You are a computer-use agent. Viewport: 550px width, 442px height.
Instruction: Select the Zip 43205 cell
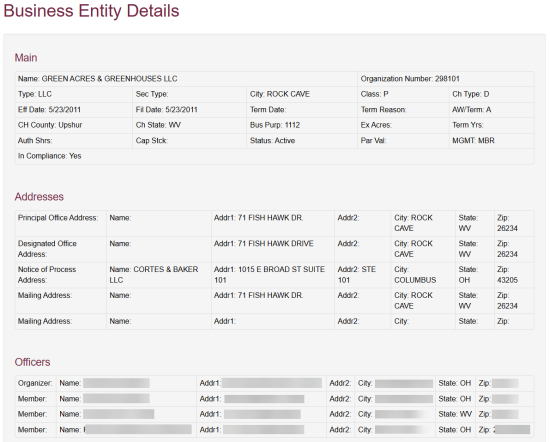(x=514, y=275)
